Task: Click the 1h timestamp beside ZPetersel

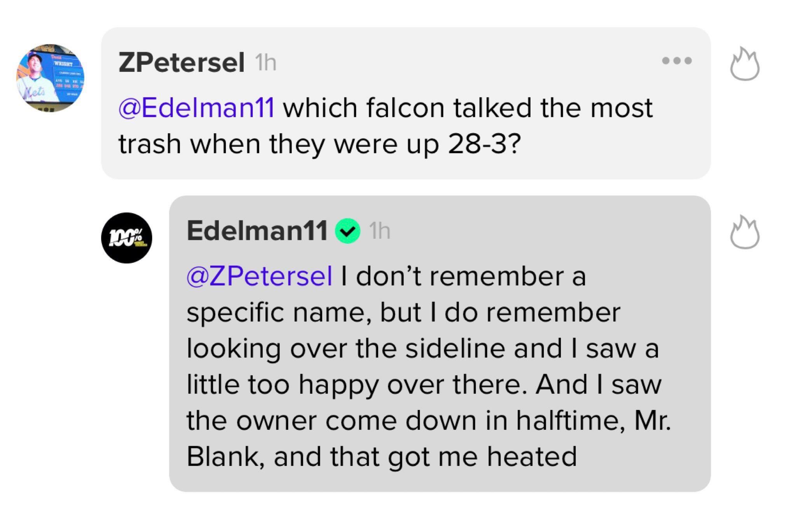Action: pos(265,63)
